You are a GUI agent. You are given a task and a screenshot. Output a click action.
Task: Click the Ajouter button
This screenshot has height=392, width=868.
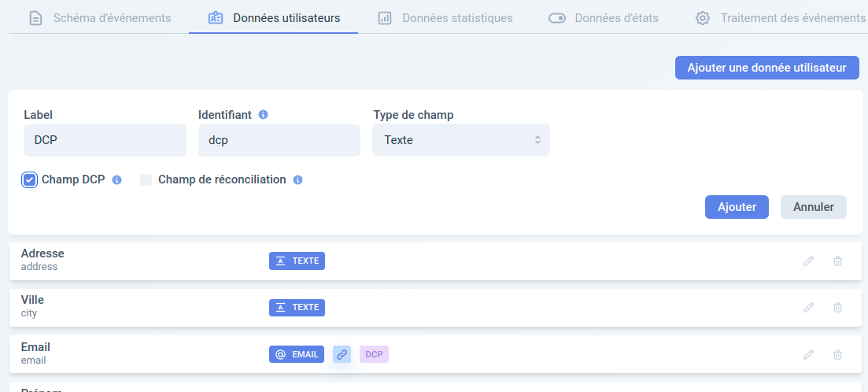point(737,207)
